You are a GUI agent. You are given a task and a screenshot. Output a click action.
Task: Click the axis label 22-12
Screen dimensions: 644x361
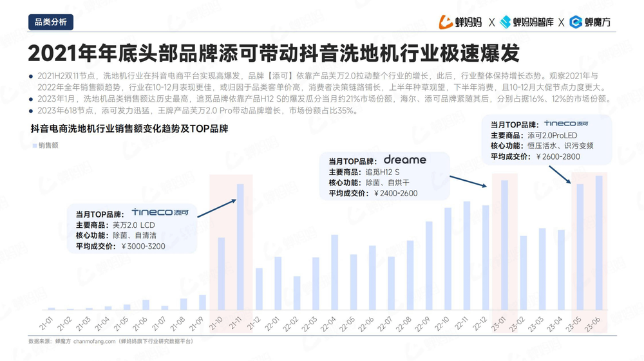[480, 324]
